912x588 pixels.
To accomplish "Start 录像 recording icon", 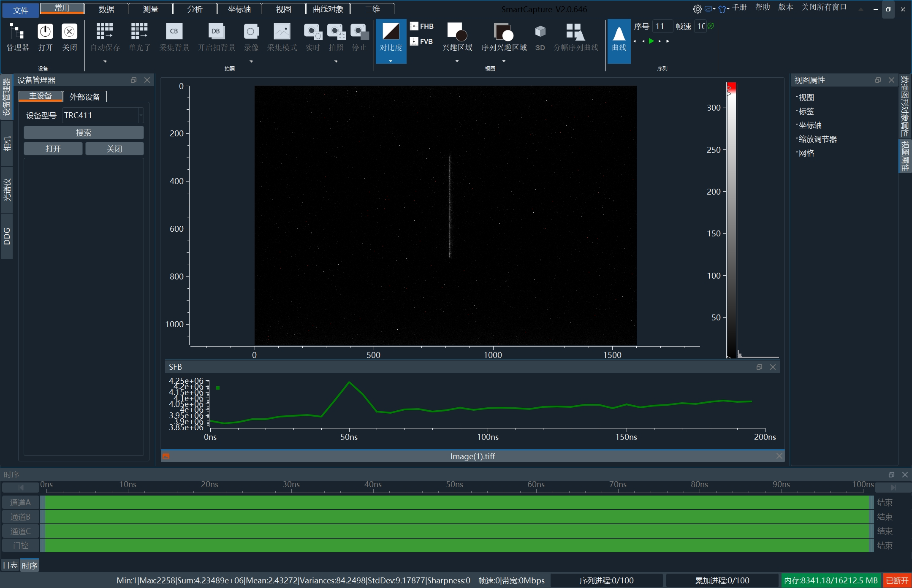I will point(251,31).
